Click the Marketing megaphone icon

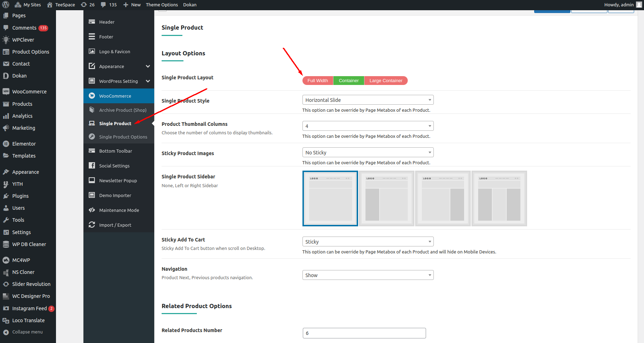tap(6, 128)
